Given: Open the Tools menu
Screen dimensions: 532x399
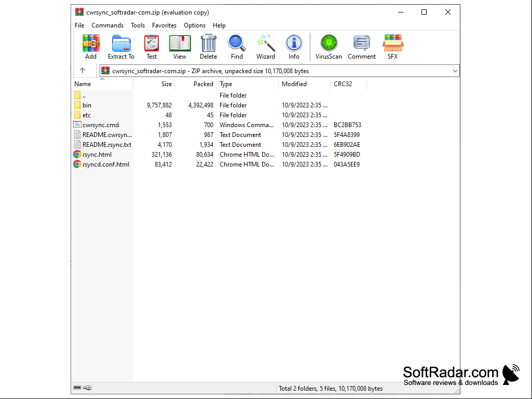Looking at the screenshot, I should 138,25.
